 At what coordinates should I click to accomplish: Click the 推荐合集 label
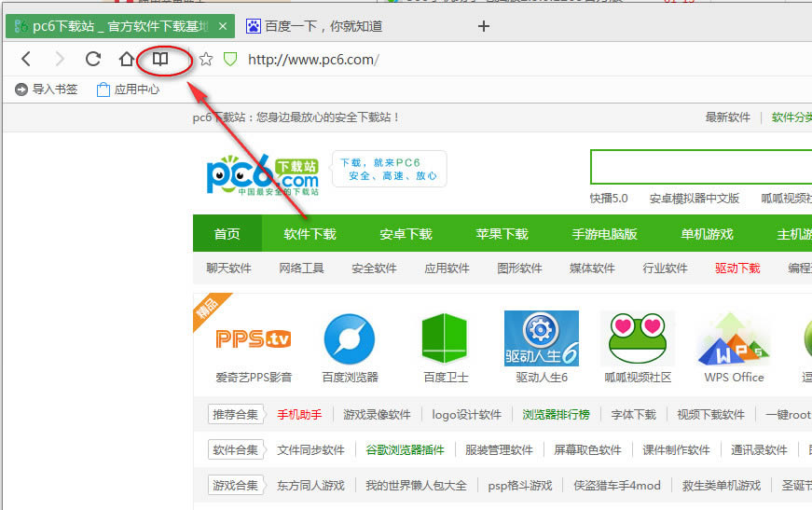[x=236, y=414]
